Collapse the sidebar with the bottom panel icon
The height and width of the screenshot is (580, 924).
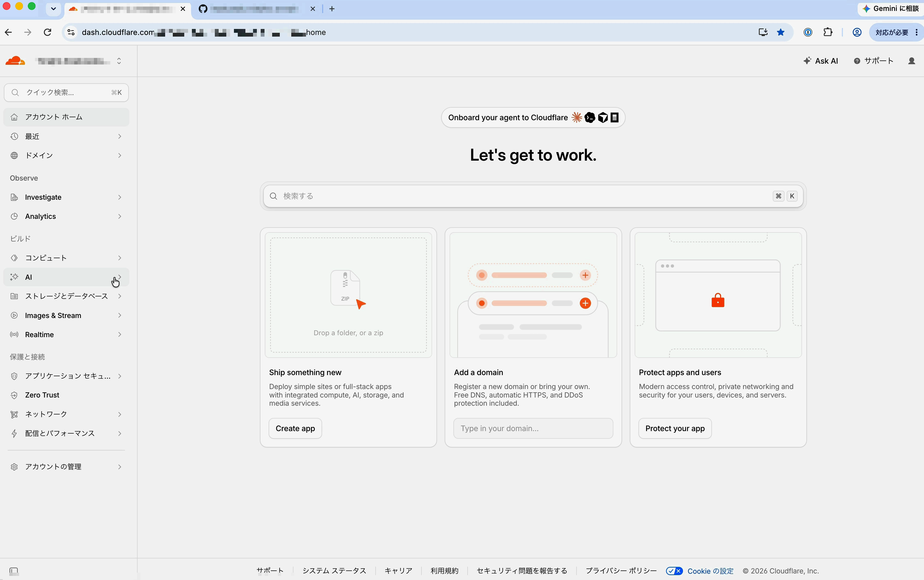click(14, 571)
